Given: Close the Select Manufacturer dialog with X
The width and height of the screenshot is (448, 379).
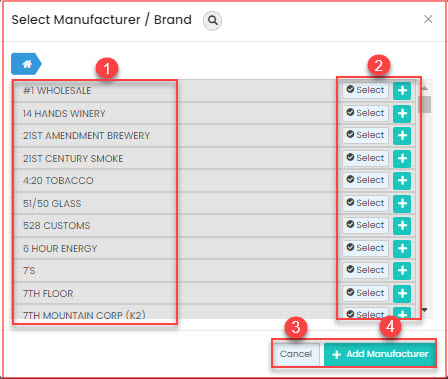Looking at the screenshot, I should (x=428, y=19).
